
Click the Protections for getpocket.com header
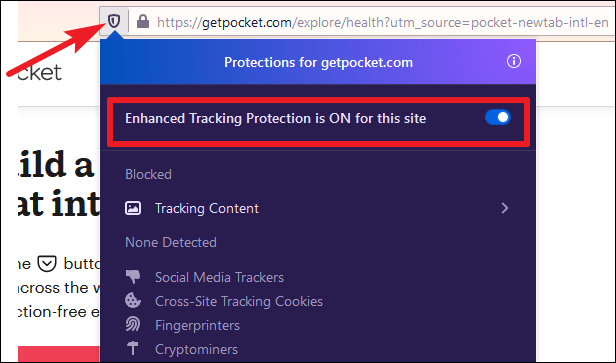(x=318, y=62)
